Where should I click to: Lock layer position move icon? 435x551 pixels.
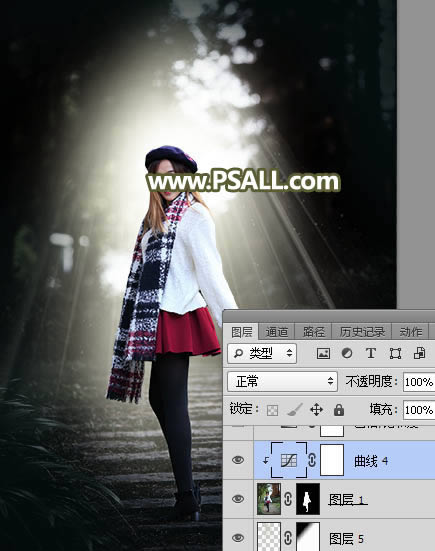point(316,410)
